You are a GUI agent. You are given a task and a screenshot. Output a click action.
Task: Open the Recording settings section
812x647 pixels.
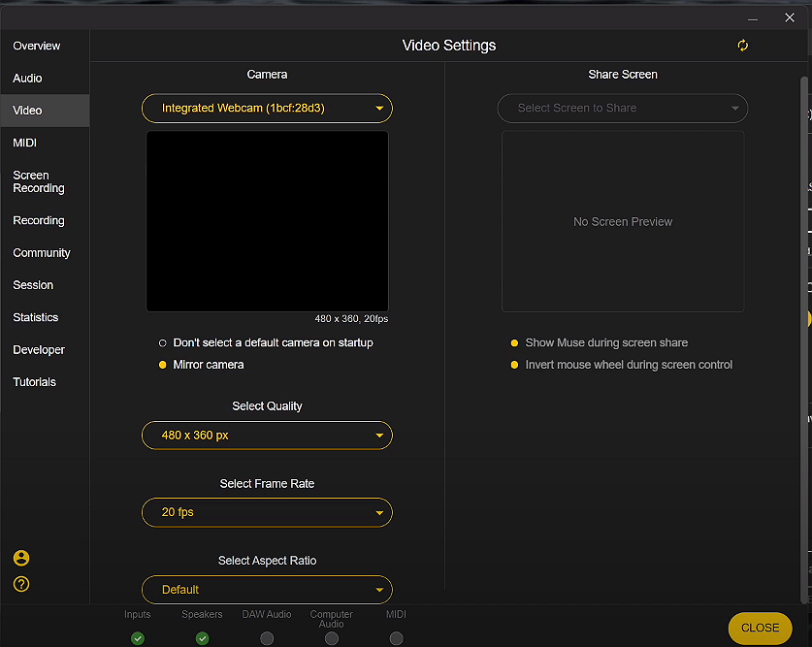pyautogui.click(x=45, y=220)
